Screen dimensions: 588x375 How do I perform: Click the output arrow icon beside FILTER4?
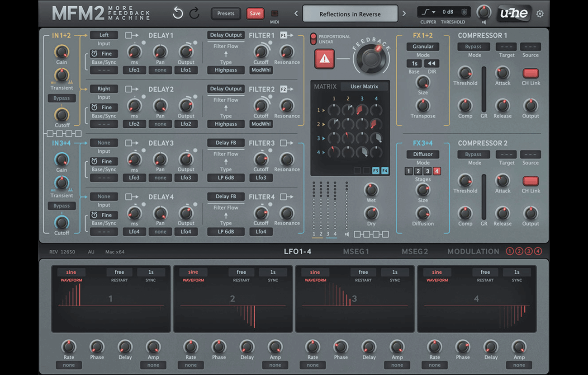[286, 197]
